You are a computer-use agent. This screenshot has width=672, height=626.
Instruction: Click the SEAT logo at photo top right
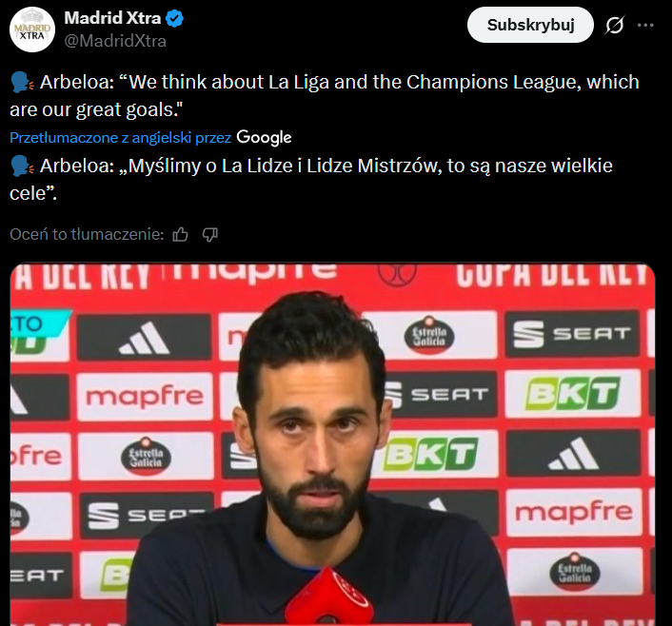572,334
